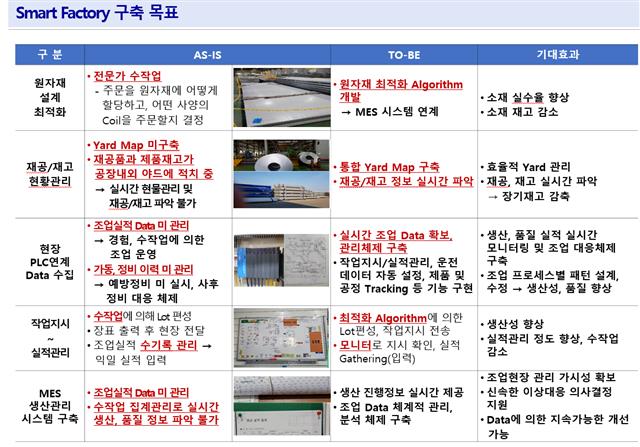Click the '전문가 수작업' underlined text

coord(125,76)
